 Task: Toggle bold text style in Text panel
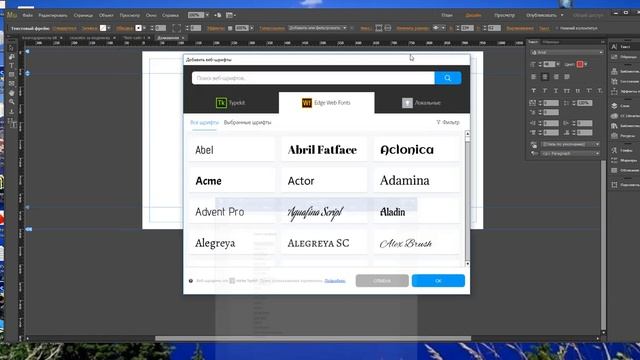click(533, 91)
